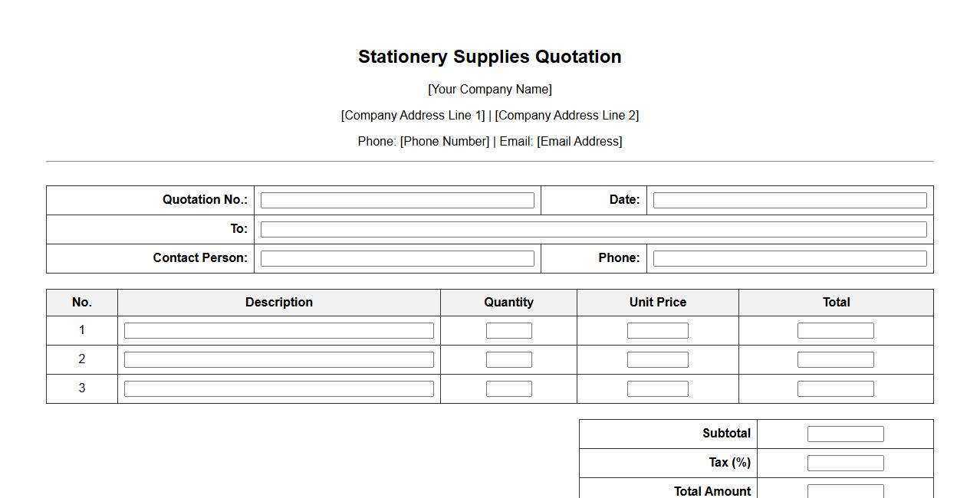
Task: Click the Quantity field in row 1
Action: (509, 331)
